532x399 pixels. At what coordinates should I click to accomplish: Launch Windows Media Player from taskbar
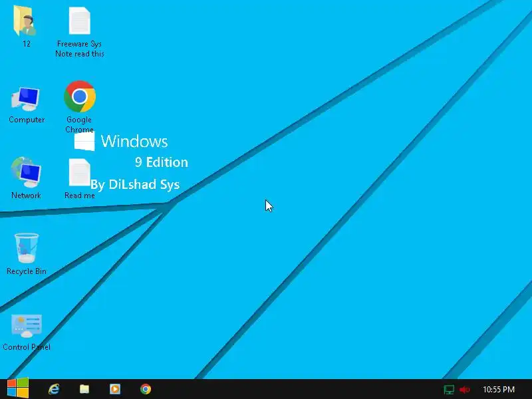[115, 389]
